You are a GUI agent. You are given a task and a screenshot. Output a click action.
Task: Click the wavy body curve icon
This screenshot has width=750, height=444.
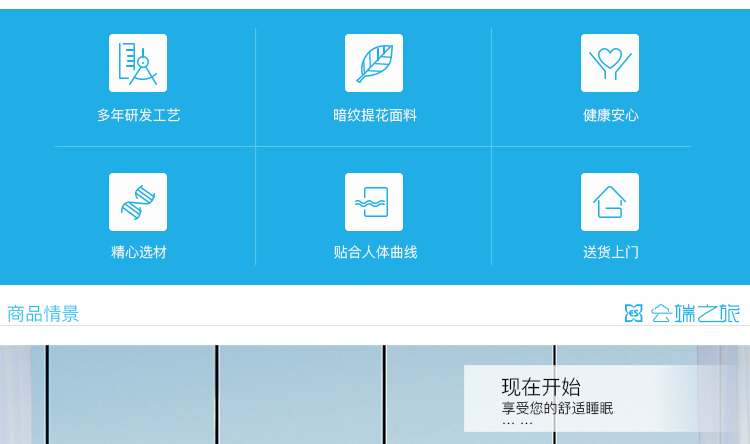(374, 202)
